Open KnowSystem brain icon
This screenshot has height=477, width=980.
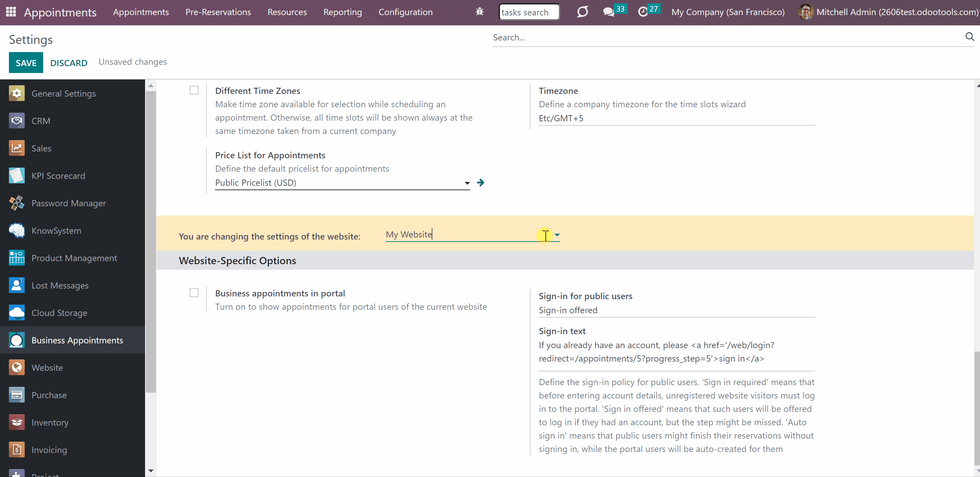[17, 230]
